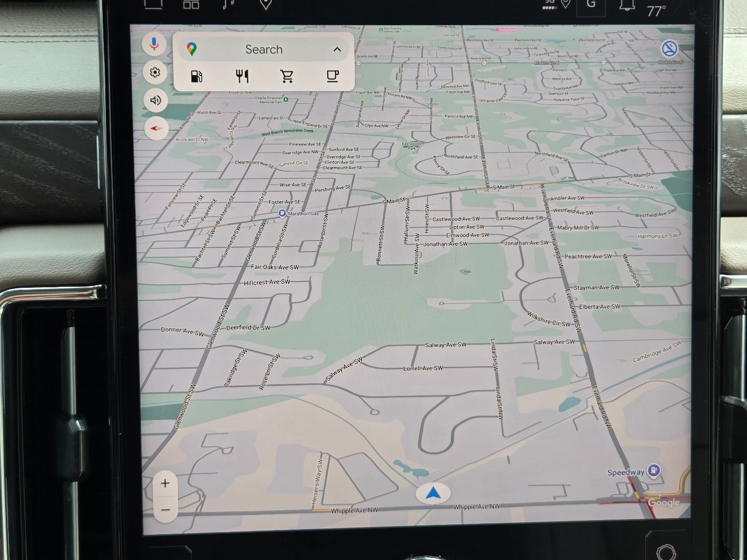
Task: Tap the Elmwood Ave SW label
Action: click(467, 235)
